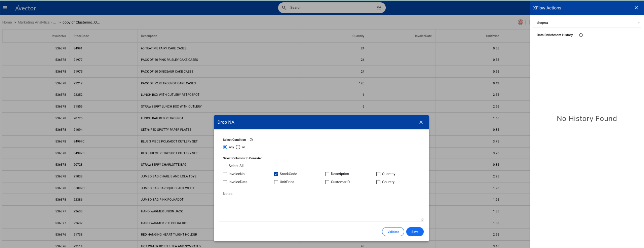Screen dimensions: 644x248
Task: Click the search magnifier icon
Action: [x=284, y=8]
